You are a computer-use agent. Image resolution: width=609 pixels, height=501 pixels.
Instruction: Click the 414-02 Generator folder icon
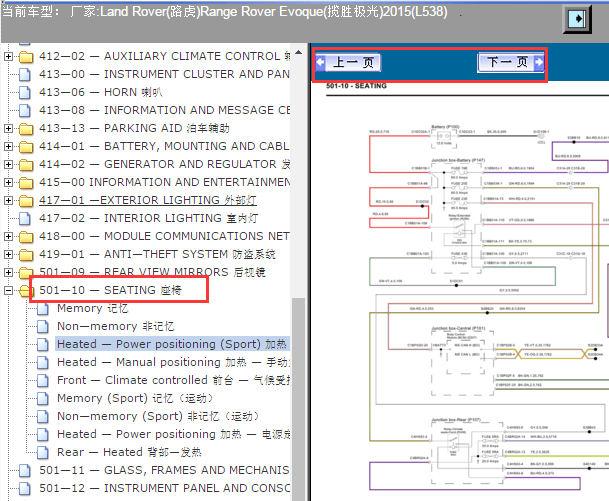tap(26, 165)
